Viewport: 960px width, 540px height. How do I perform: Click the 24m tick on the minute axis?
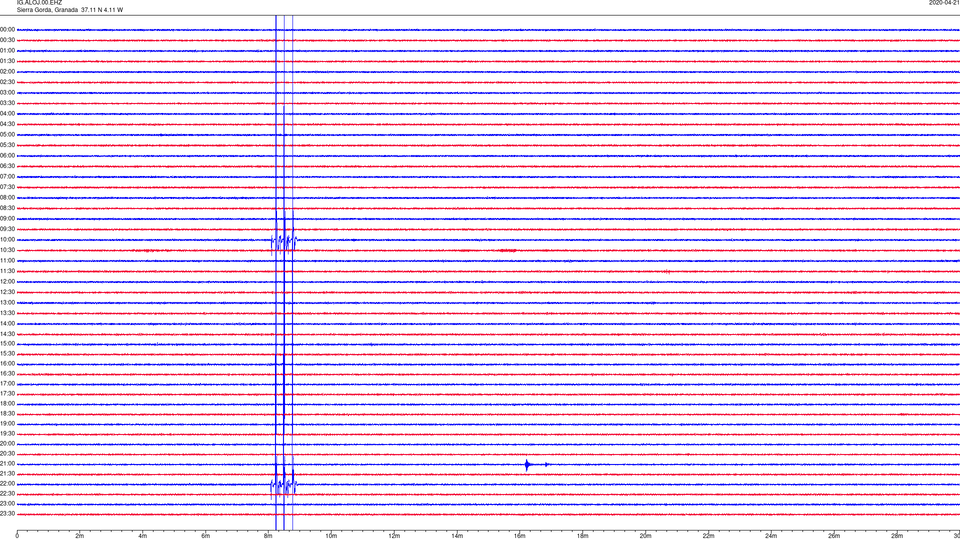771,536
